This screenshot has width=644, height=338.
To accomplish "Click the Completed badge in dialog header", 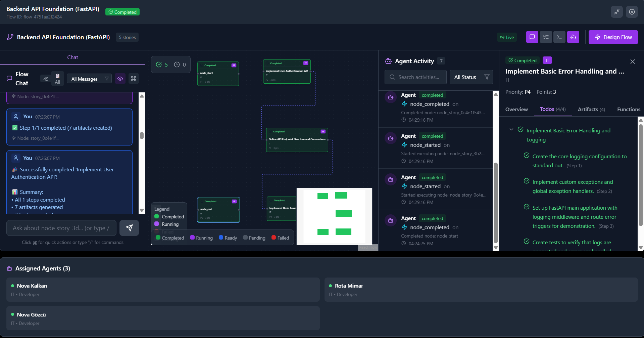I will click(x=122, y=12).
